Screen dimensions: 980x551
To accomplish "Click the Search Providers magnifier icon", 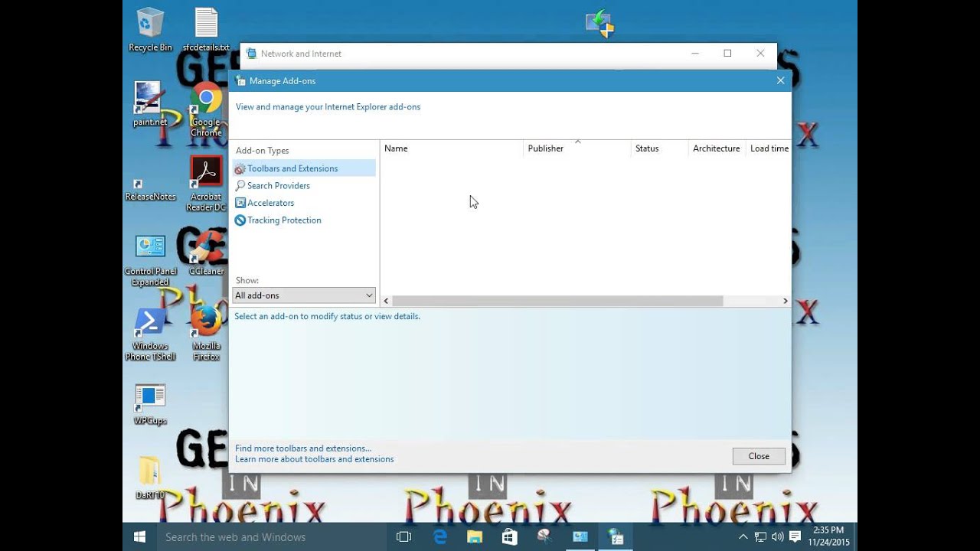I will coord(240,186).
